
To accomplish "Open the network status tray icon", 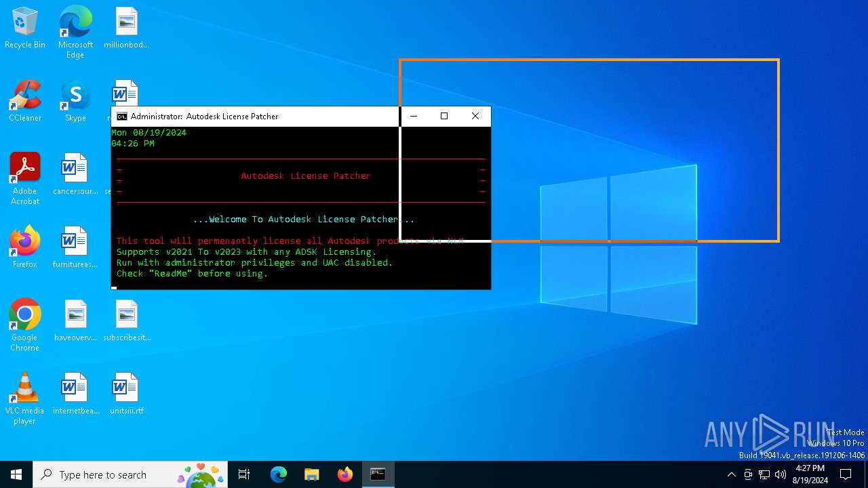I will [x=764, y=474].
